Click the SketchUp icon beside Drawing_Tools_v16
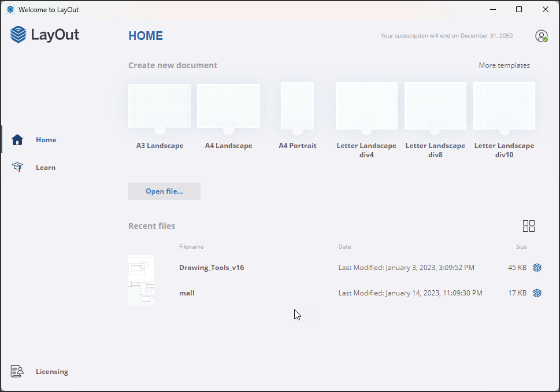The width and height of the screenshot is (560, 392). click(537, 268)
